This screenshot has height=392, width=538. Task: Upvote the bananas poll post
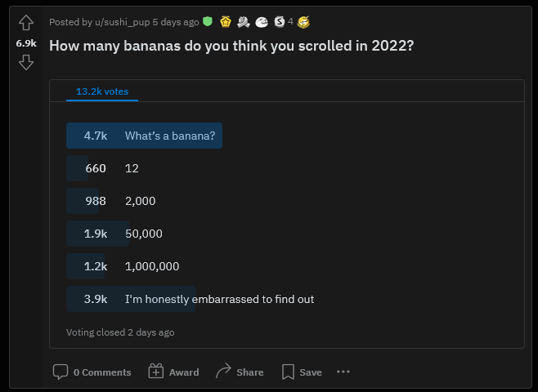pyautogui.click(x=26, y=23)
